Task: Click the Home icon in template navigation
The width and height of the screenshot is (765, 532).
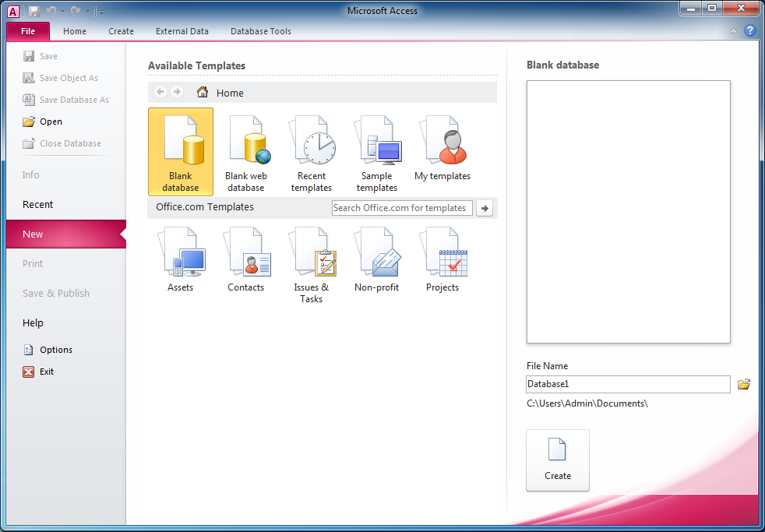Action: (x=203, y=93)
